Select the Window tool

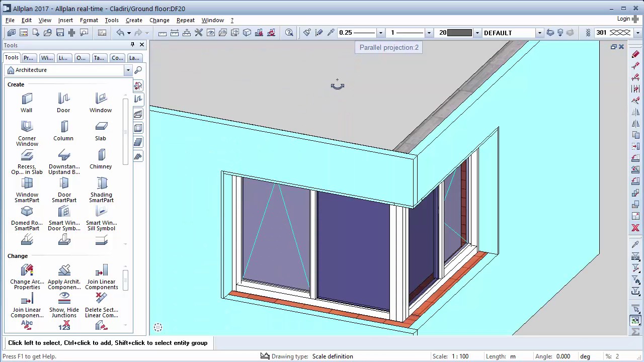[x=101, y=103]
